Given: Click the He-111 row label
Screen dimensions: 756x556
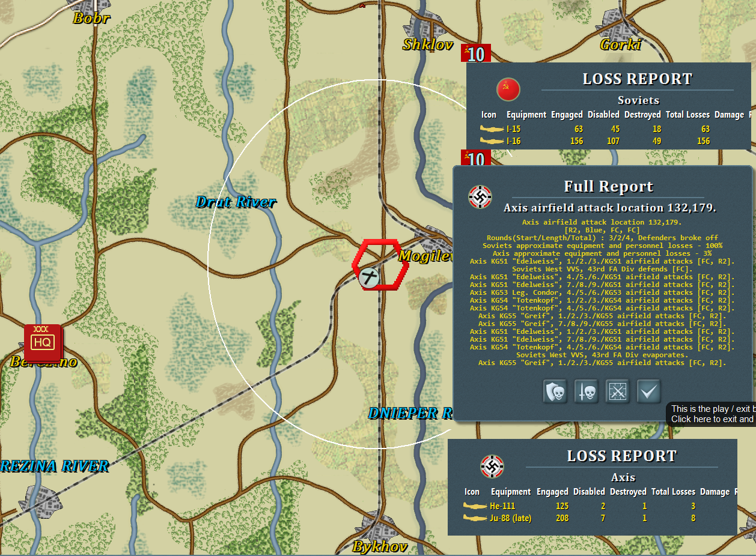Looking at the screenshot, I should click(x=502, y=506).
